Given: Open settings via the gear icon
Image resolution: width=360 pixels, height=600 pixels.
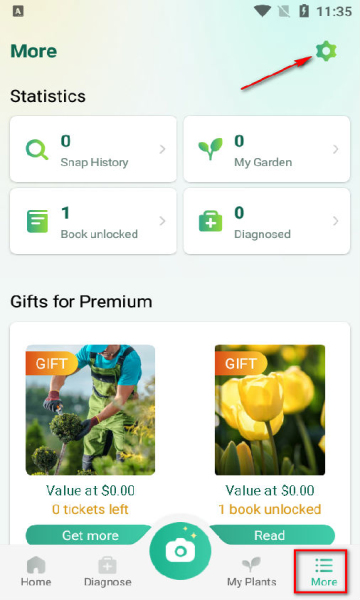Looking at the screenshot, I should coord(326,51).
